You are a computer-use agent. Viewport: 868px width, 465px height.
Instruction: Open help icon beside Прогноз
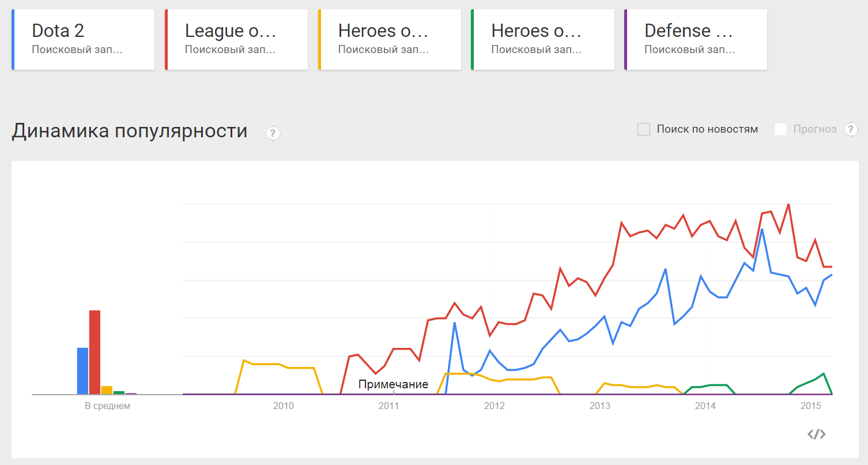click(x=851, y=129)
